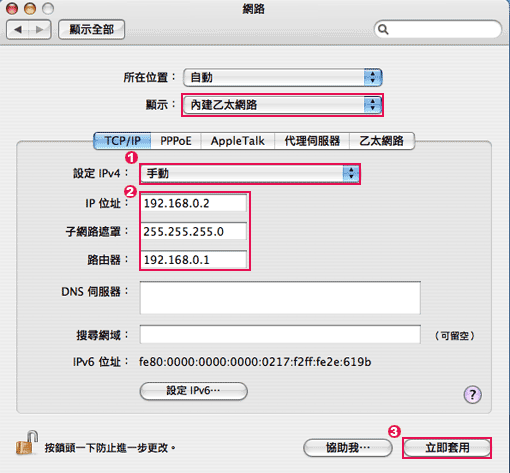510x473 pixels.
Task: Click the 顯示全部 show all button
Action: 92,30
